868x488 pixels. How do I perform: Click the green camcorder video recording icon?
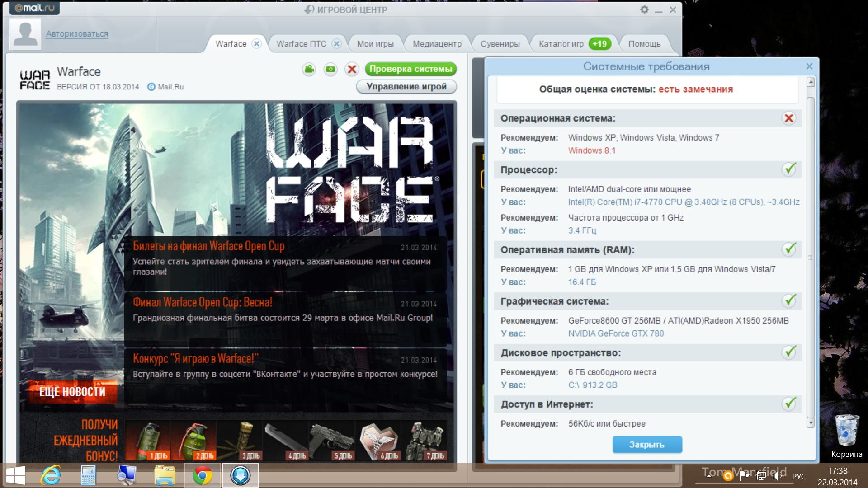click(x=309, y=69)
